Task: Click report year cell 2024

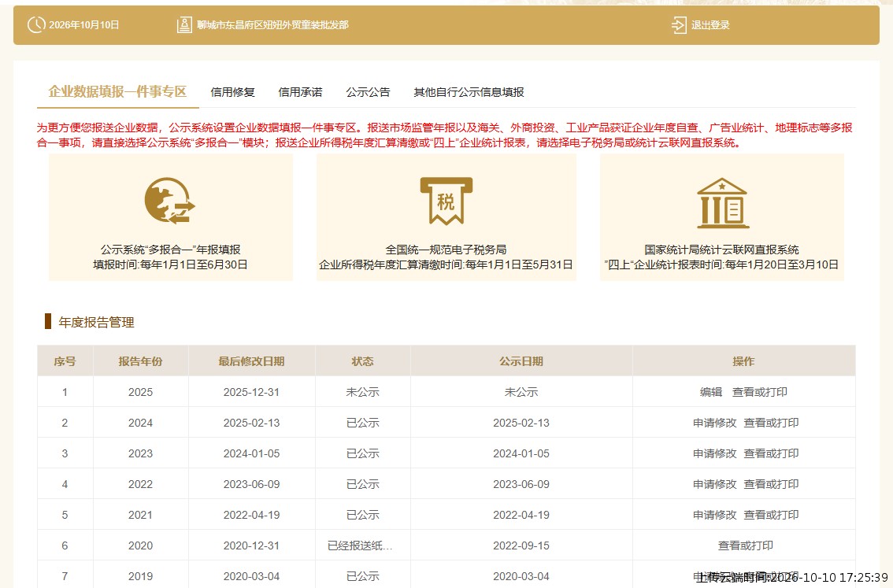Action: pyautogui.click(x=140, y=423)
